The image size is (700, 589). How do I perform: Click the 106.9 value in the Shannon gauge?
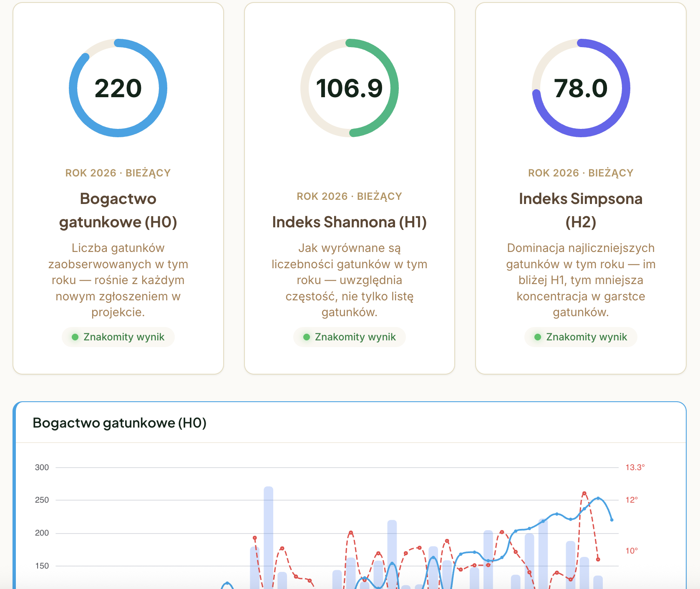349,88
